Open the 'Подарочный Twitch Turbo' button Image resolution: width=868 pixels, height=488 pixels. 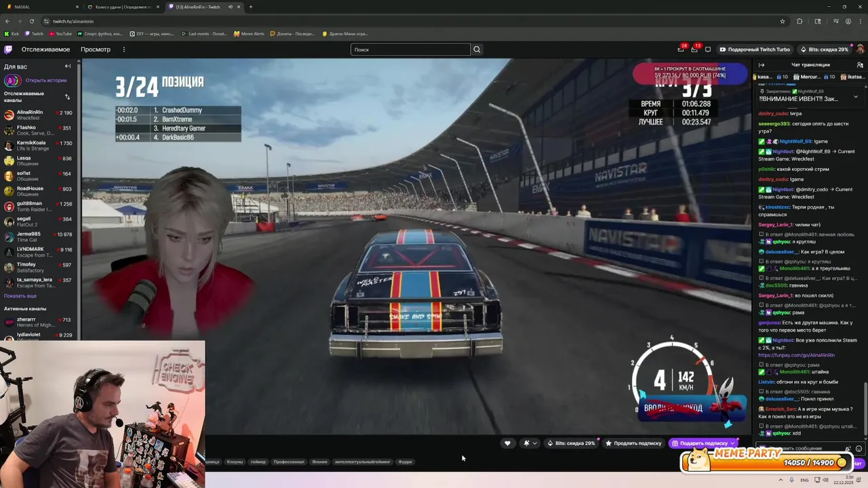pos(755,49)
